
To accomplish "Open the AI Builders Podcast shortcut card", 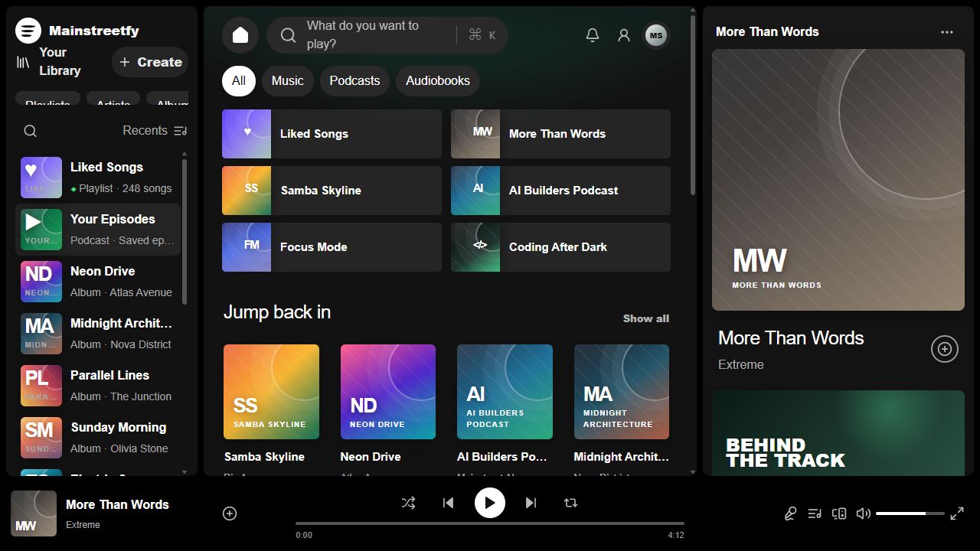I will [560, 191].
